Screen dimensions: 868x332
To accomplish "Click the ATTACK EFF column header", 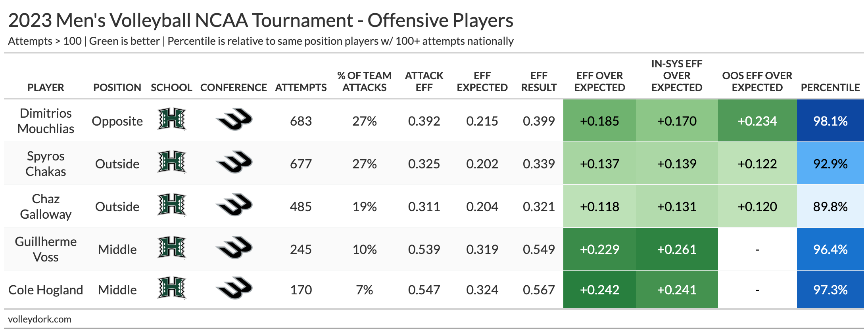I will point(424,82).
